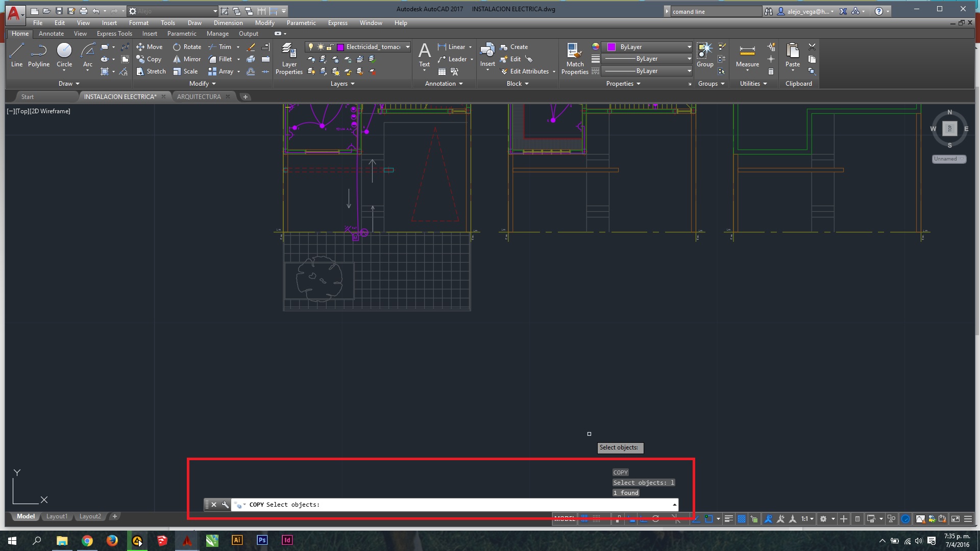Select the Measure utility

(747, 55)
